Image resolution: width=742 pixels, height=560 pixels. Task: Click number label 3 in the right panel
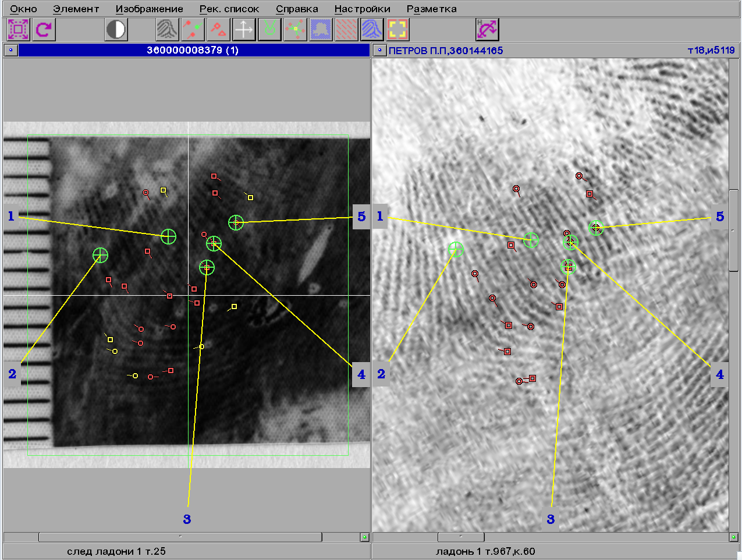point(551,519)
